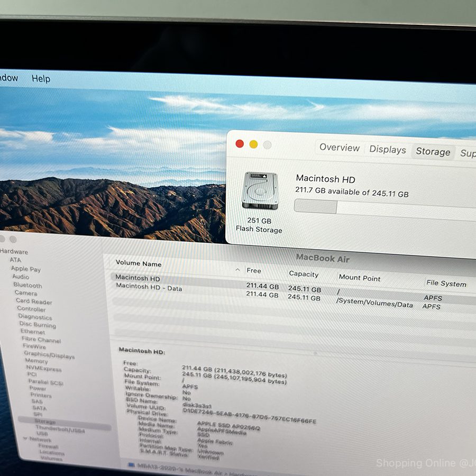476x476 pixels.
Task: Click the "211.7 GB available of 245.11 GB" text
Action: click(x=352, y=192)
